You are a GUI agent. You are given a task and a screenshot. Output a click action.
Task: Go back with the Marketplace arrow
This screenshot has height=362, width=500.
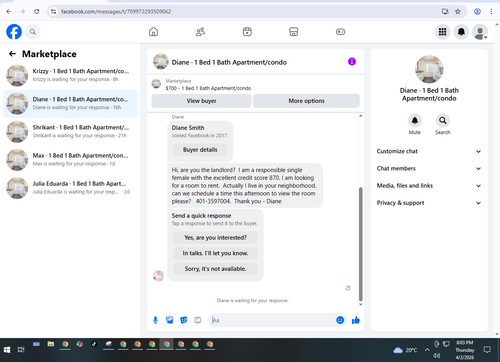pyautogui.click(x=12, y=54)
